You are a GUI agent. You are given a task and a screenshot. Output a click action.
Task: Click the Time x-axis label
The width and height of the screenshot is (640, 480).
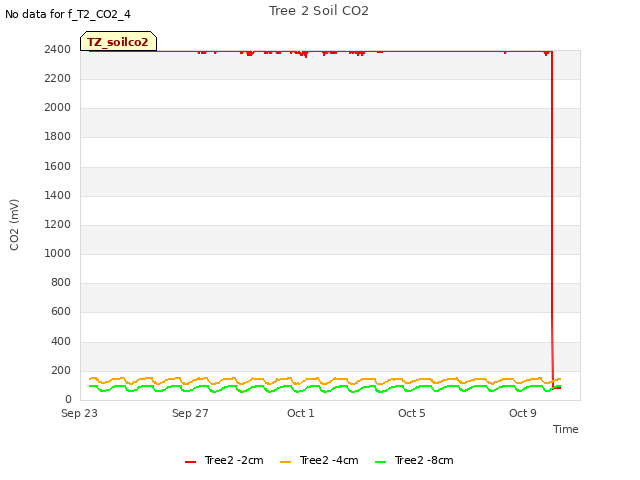[565, 429]
